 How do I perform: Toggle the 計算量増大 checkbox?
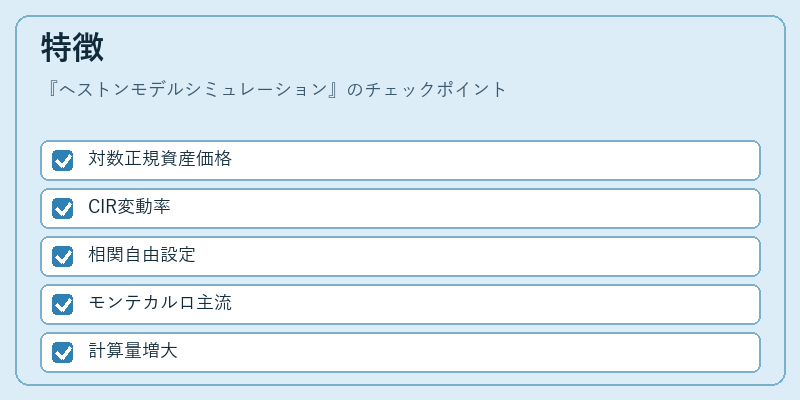click(62, 352)
